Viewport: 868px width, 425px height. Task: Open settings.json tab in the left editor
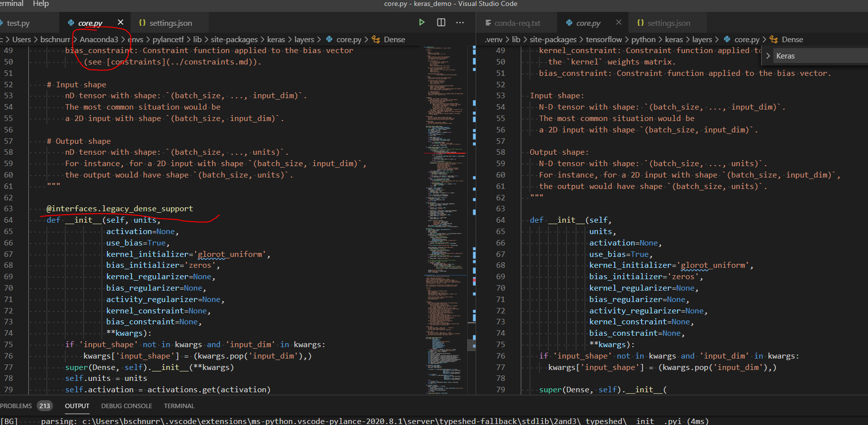click(170, 23)
